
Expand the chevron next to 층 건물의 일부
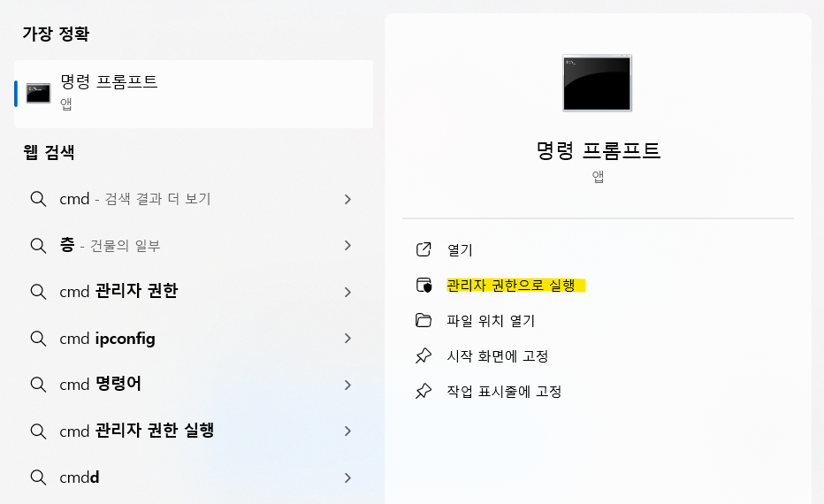coord(347,246)
